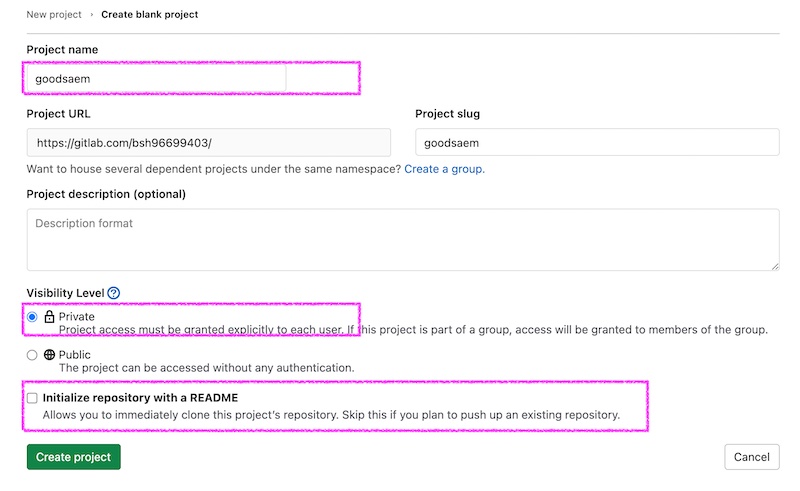
Task: Click Create blank project breadcrumb
Action: point(149,15)
